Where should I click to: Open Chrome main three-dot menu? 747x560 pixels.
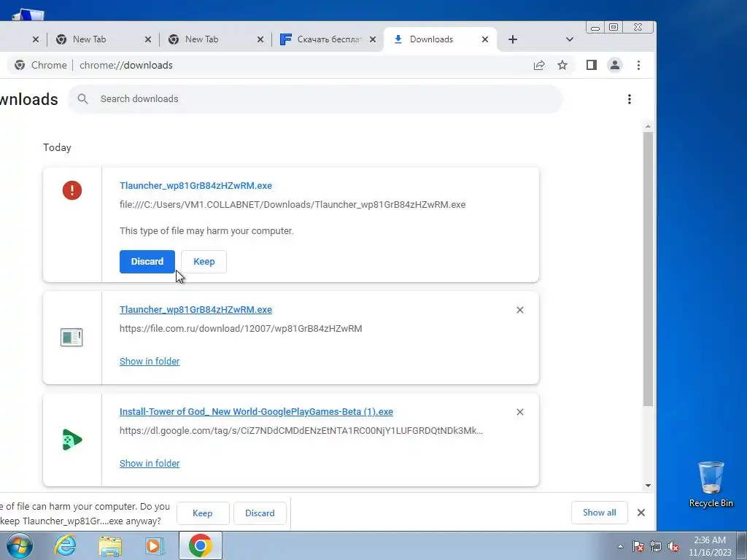pyautogui.click(x=638, y=65)
